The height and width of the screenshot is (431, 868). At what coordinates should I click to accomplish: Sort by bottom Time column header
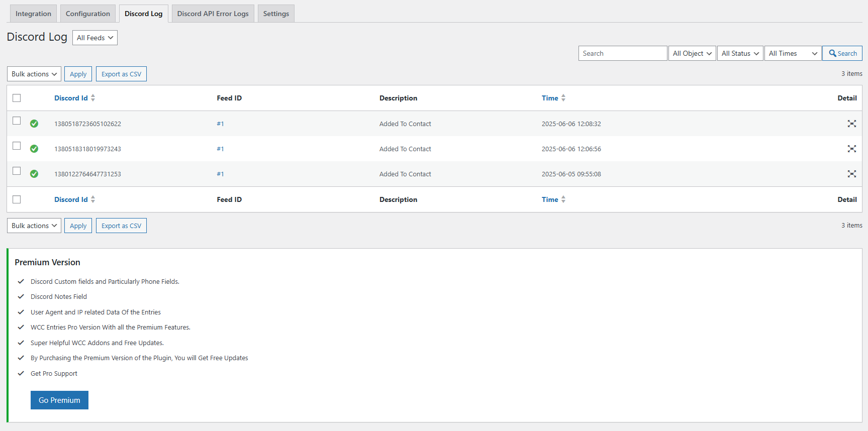click(x=550, y=199)
